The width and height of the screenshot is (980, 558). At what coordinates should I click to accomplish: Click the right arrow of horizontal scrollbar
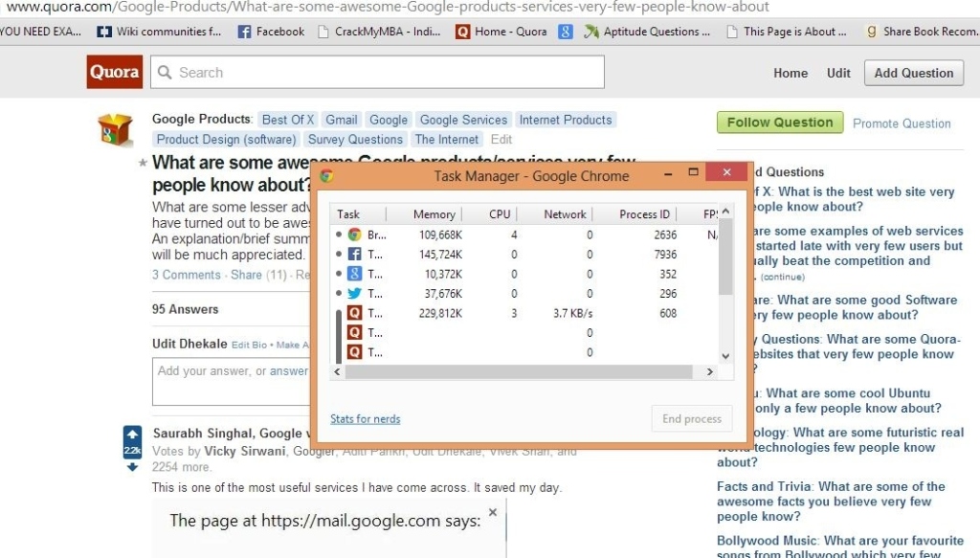[709, 371]
